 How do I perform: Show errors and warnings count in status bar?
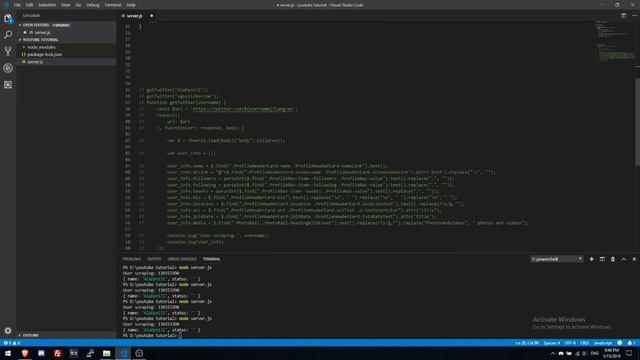click(11, 343)
